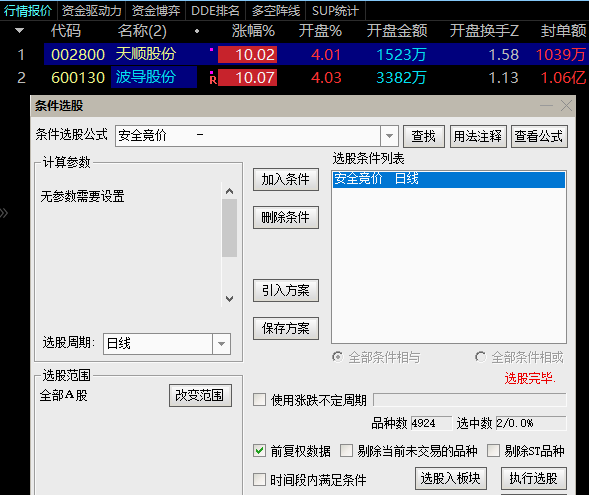This screenshot has height=495, width=589.
Task: Select stock code 600130
Action: [78, 78]
